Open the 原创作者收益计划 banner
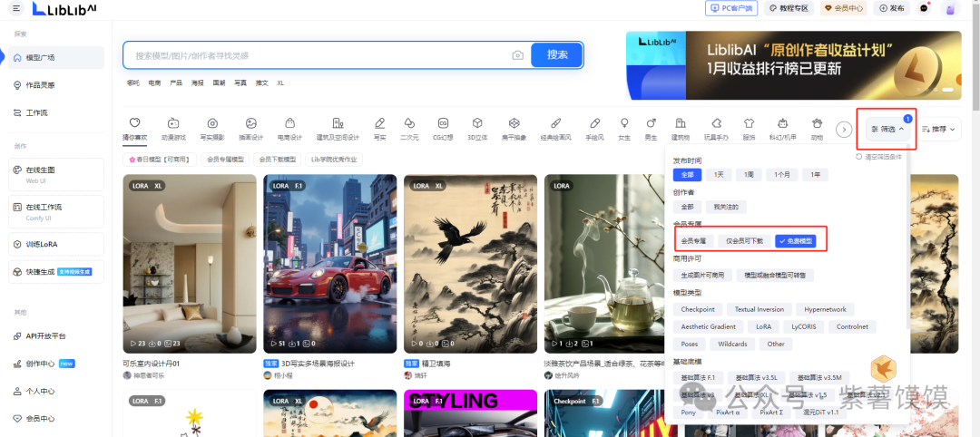 point(794,65)
